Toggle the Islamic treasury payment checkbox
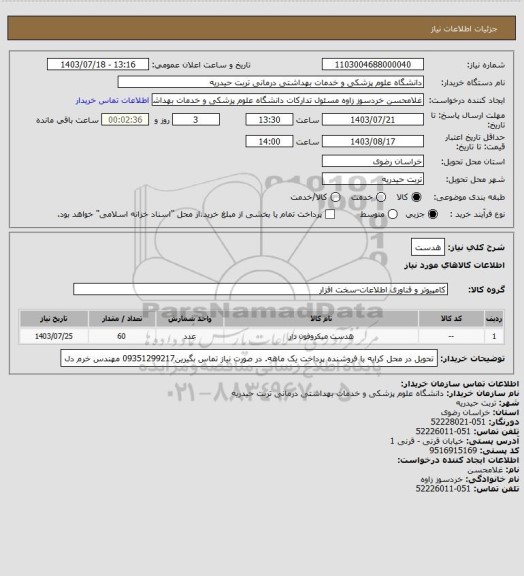Image resolution: width=524 pixels, height=576 pixels. 330,214
